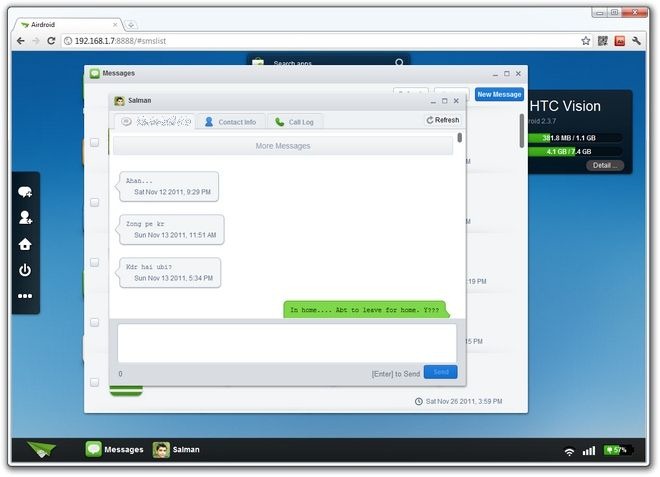Click the Search apps field
Screen dimensions: 660x477
(x=328, y=62)
